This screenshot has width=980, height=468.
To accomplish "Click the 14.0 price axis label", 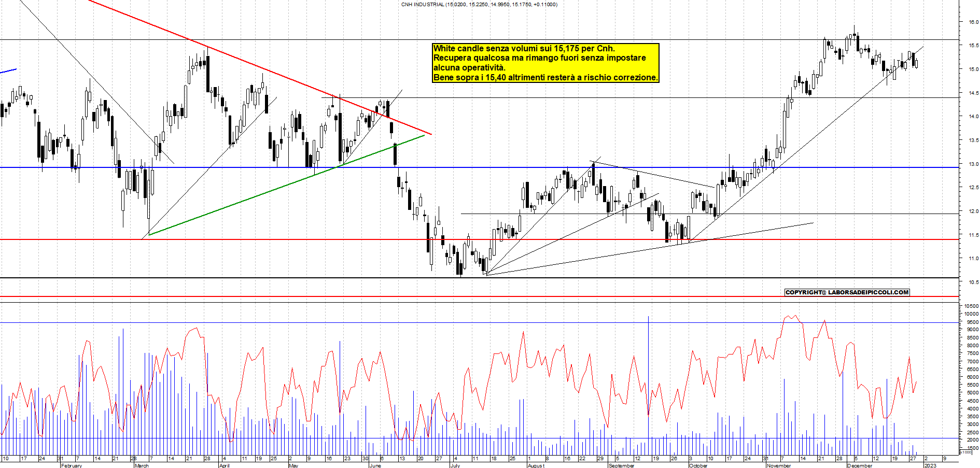I will tap(973, 117).
